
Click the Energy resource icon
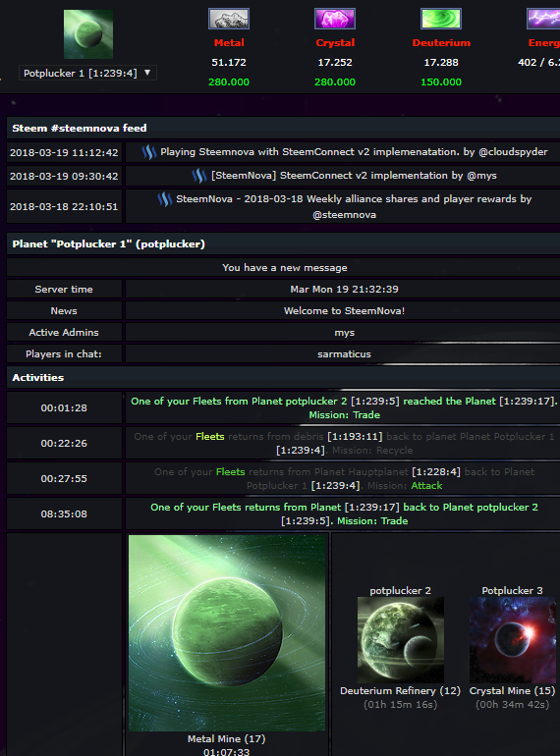(x=543, y=19)
